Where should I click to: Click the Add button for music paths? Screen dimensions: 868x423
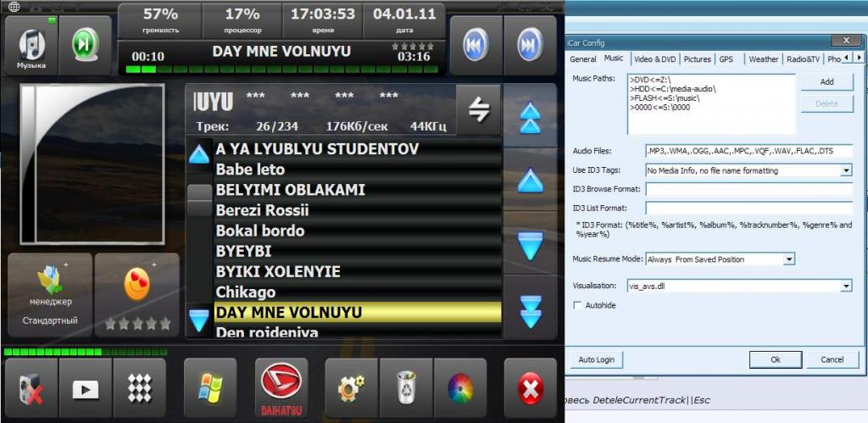pyautogui.click(x=826, y=82)
